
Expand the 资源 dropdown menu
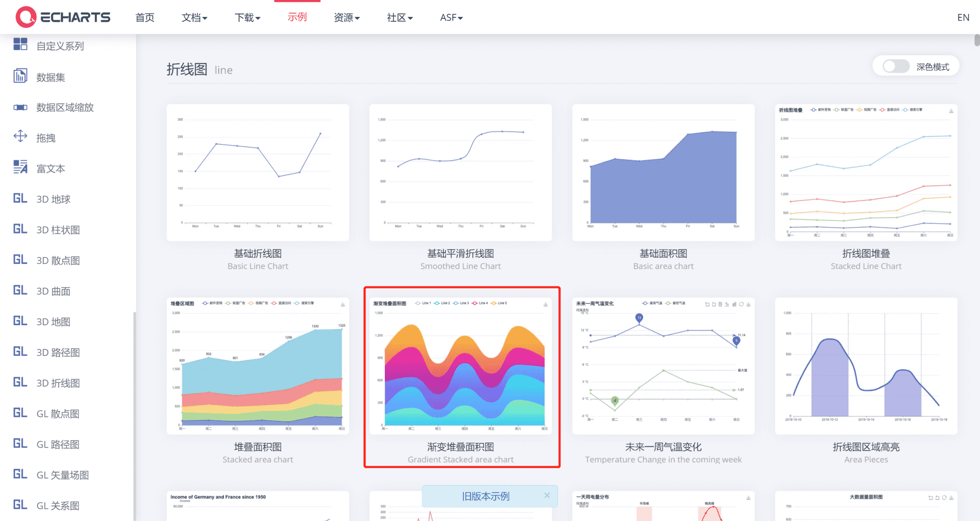coord(347,17)
